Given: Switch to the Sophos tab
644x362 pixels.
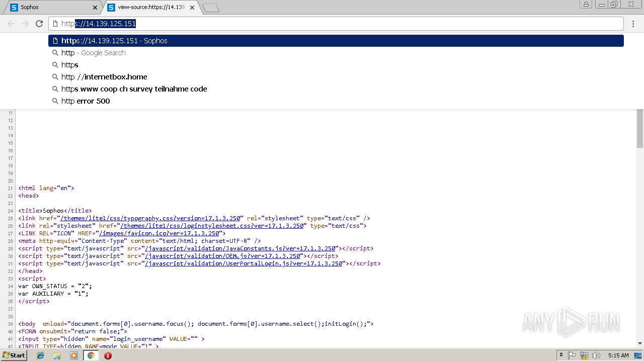Looking at the screenshot, I should [53, 8].
